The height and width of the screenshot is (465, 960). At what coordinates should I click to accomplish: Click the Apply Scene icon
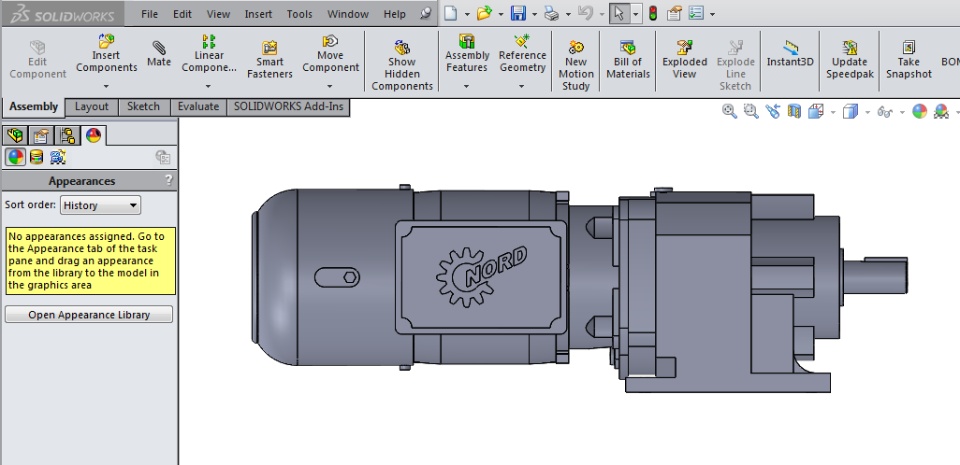(x=941, y=111)
